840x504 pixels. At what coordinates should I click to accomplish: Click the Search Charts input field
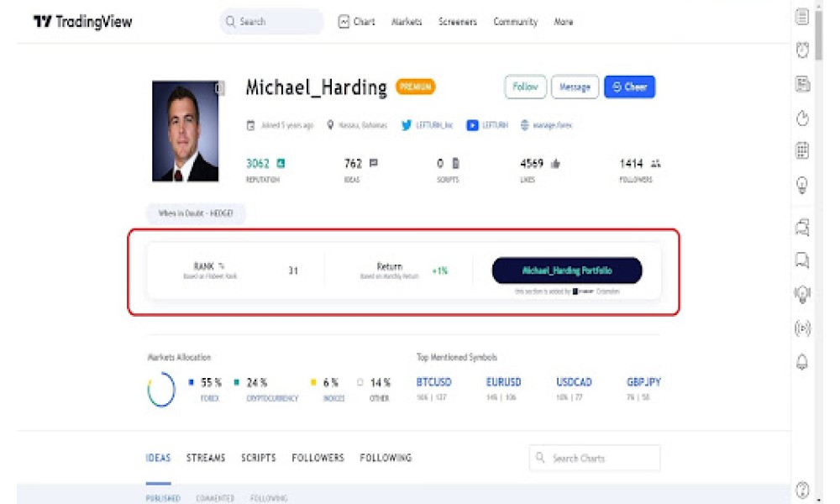595,458
